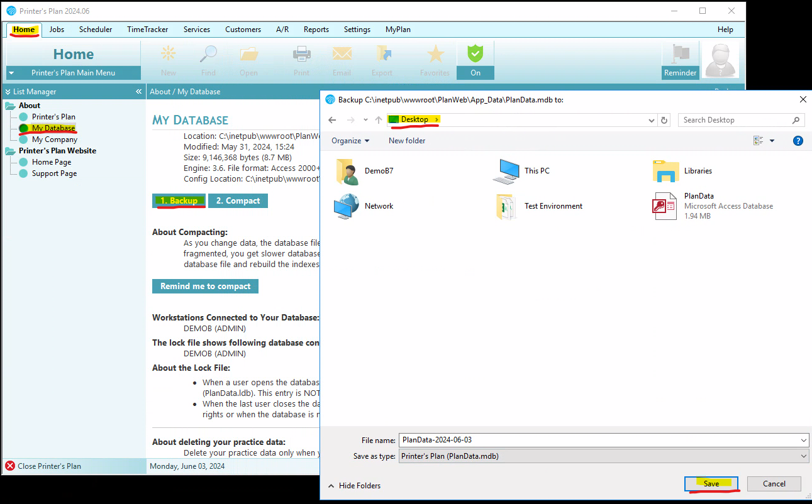Toggle the green shield On button
Viewport: 812px width, 504px height.
[476, 60]
